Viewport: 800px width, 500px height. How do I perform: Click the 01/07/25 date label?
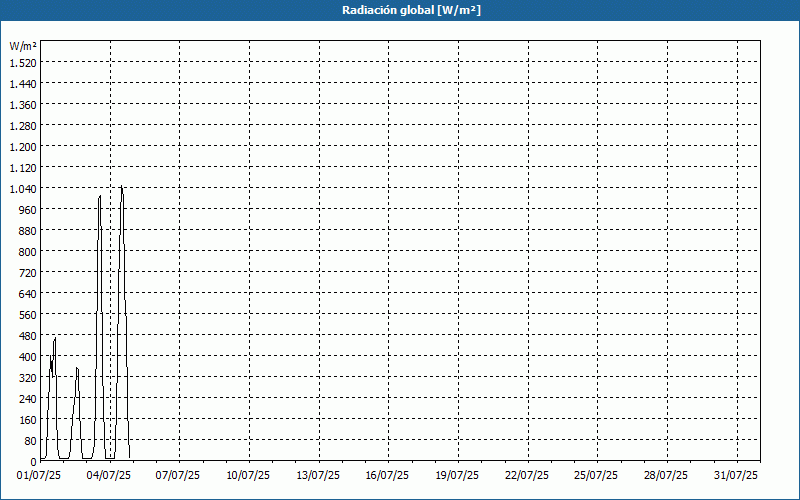coord(39,476)
